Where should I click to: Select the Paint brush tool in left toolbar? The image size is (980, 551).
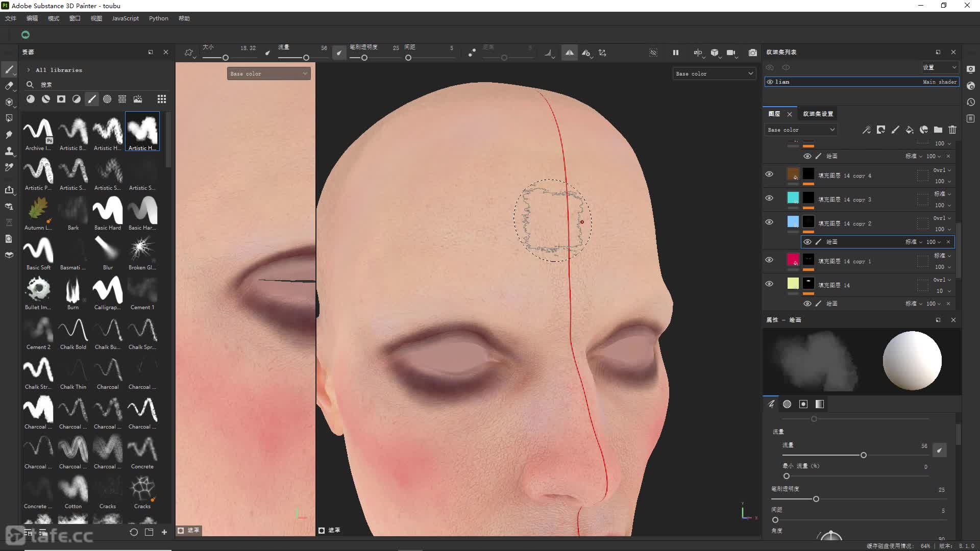(9, 69)
